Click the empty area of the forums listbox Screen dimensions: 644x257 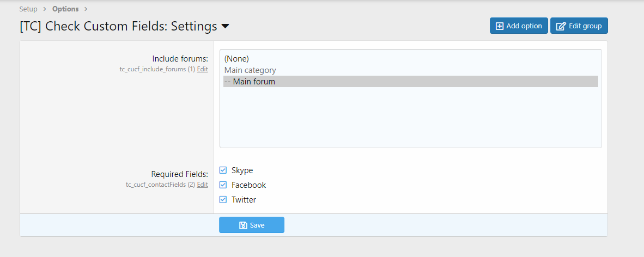point(410,120)
